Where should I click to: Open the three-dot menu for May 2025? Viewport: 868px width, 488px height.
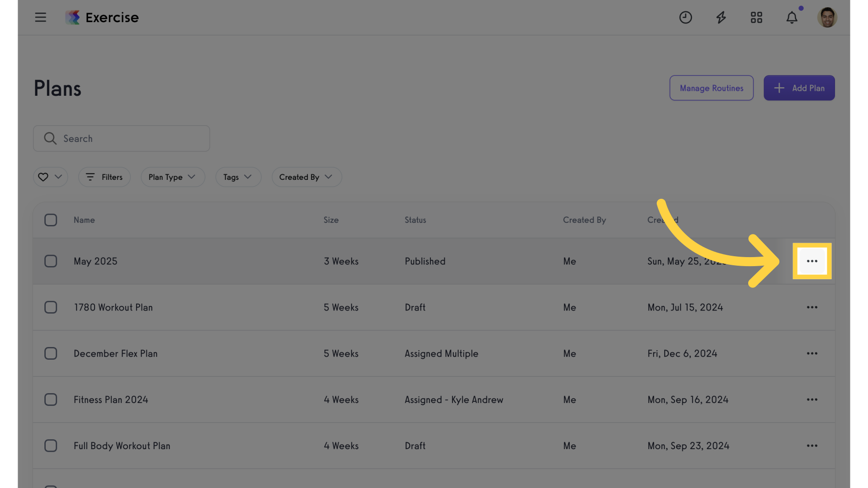812,261
